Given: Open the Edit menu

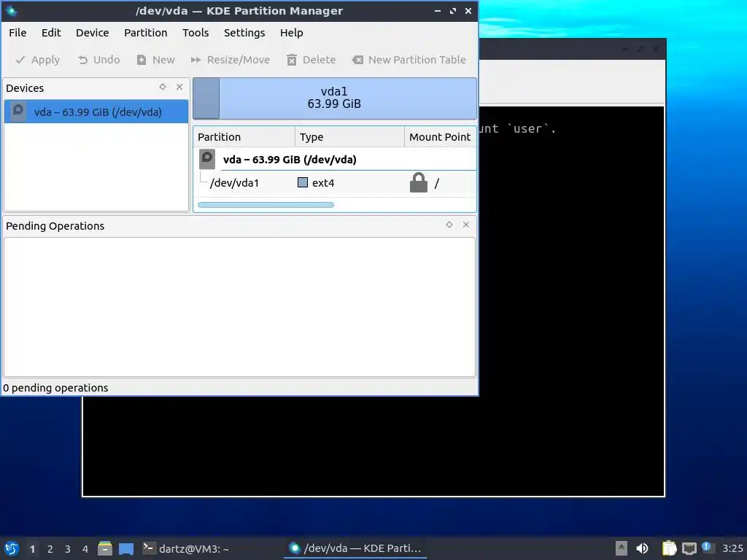Looking at the screenshot, I should tap(51, 33).
